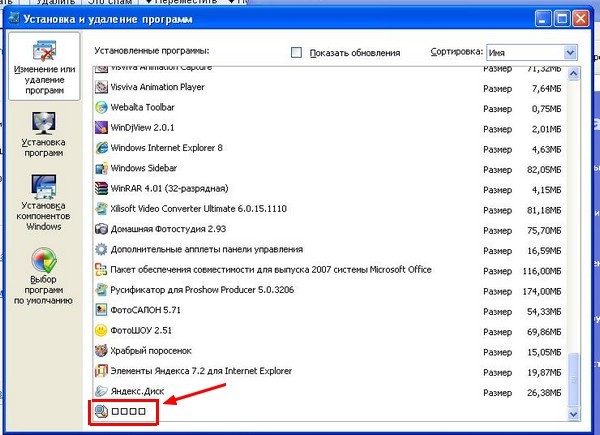Click the size value '116,00МБ' of Office pack
Screen dimensions: 600x435
[542, 271]
